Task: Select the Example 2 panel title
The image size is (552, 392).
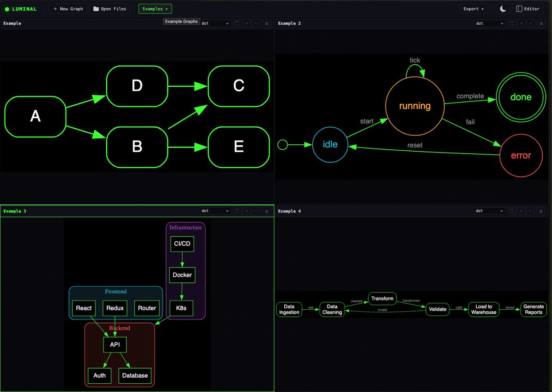Action: pos(289,23)
